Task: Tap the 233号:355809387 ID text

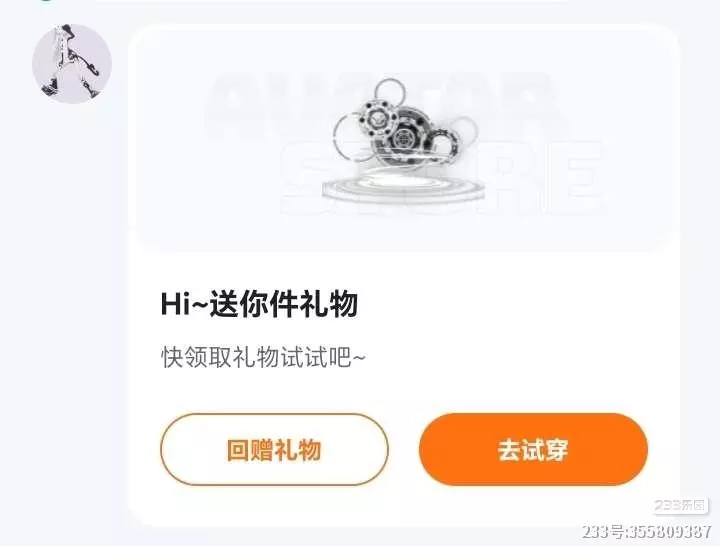Action: pyautogui.click(x=647, y=532)
